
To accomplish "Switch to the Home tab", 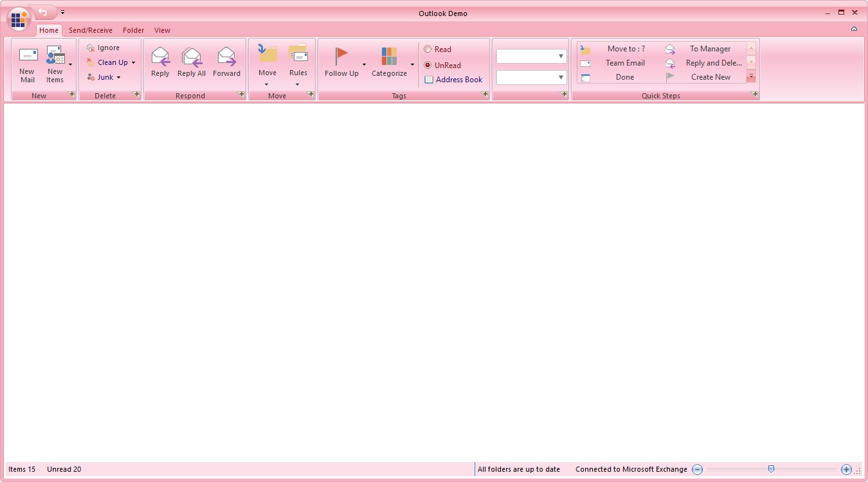I will point(49,30).
